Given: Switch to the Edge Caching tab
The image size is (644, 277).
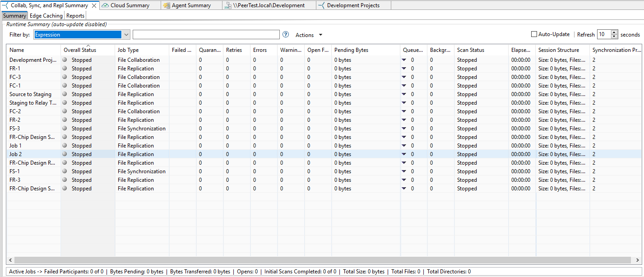Looking at the screenshot, I should click(x=46, y=16).
